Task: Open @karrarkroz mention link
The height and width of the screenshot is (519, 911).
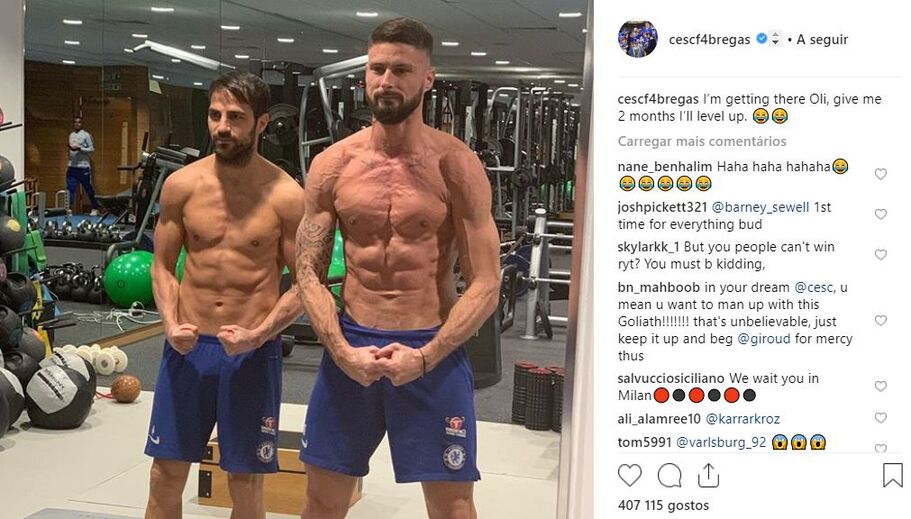Action: [x=743, y=418]
